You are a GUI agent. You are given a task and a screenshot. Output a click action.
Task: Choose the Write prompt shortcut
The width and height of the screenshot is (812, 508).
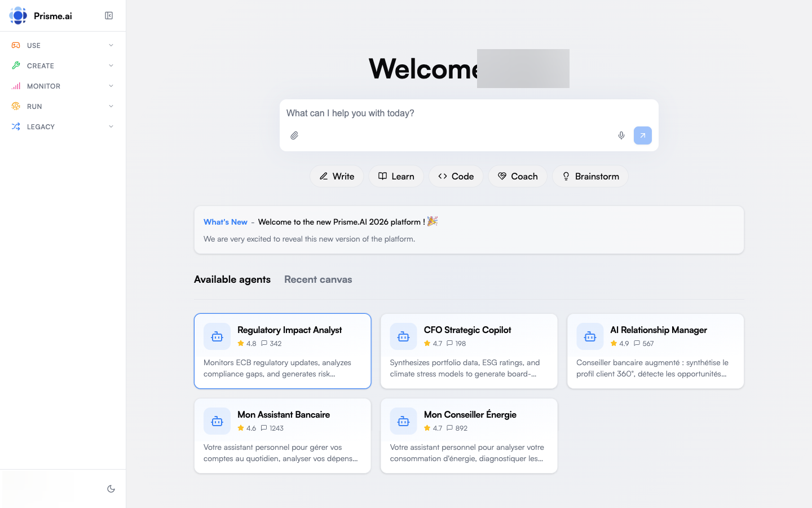point(337,176)
